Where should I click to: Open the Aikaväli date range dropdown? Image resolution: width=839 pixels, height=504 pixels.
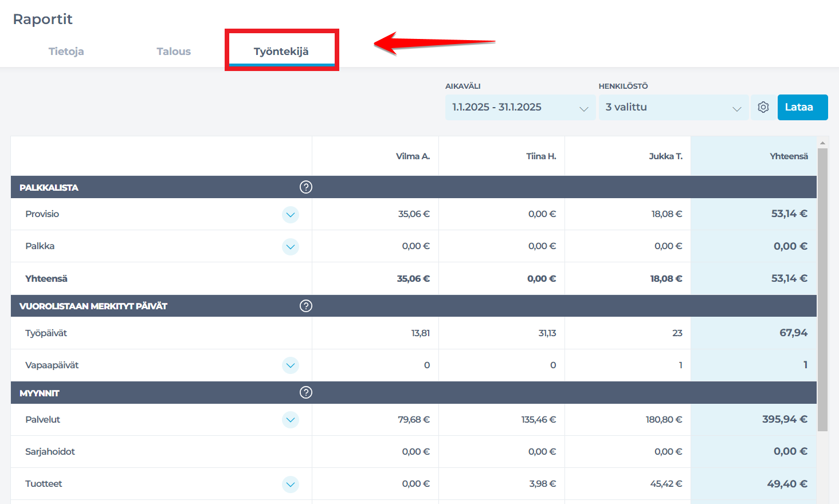[x=520, y=107]
